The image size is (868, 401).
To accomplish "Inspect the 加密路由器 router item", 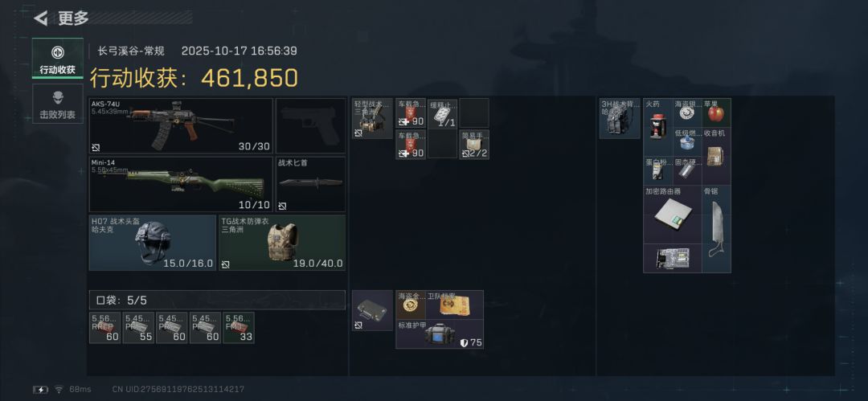I will click(x=673, y=215).
